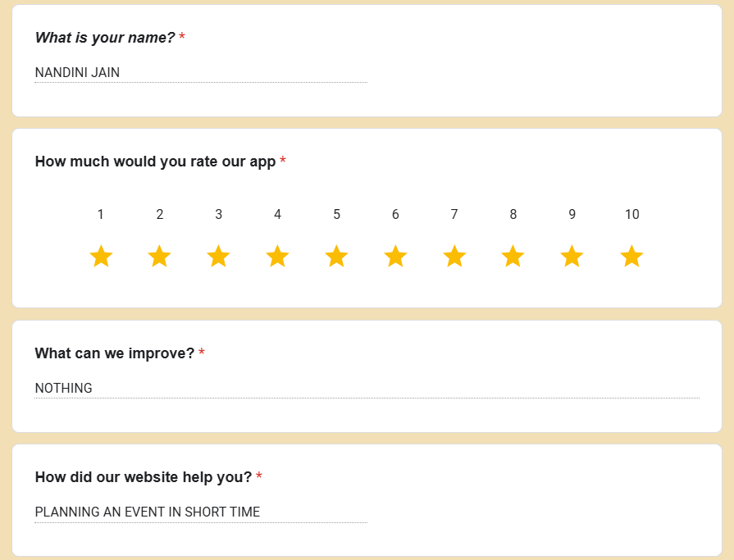Image resolution: width=734 pixels, height=560 pixels.
Task: Choose the 9-star rating
Action: 572,257
